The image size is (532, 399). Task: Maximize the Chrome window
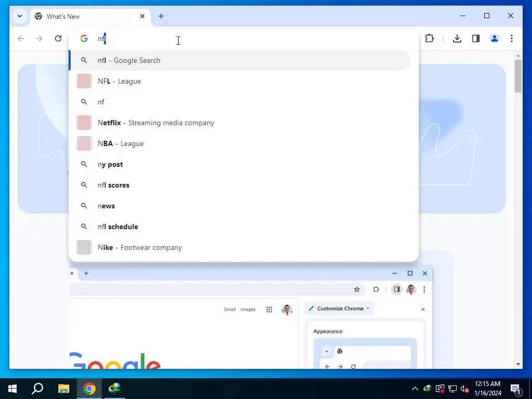tap(486, 16)
